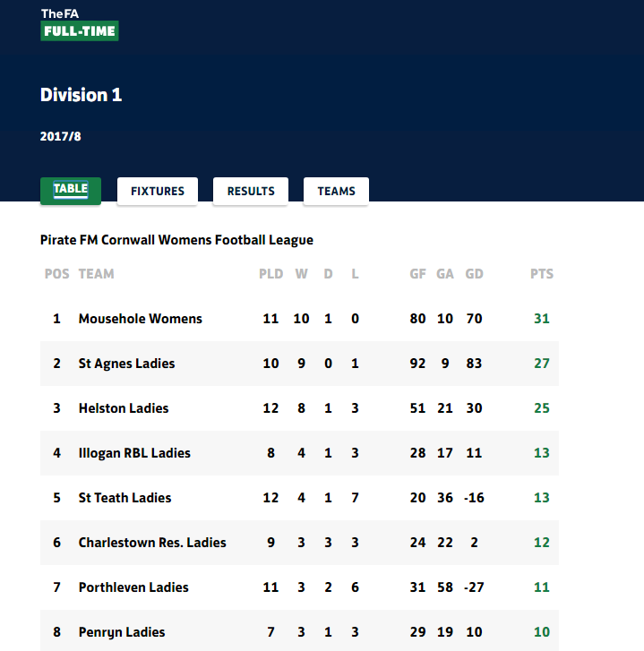Screen dimensions: 644x651
Task: Click the PTS column header
Action: (x=542, y=274)
